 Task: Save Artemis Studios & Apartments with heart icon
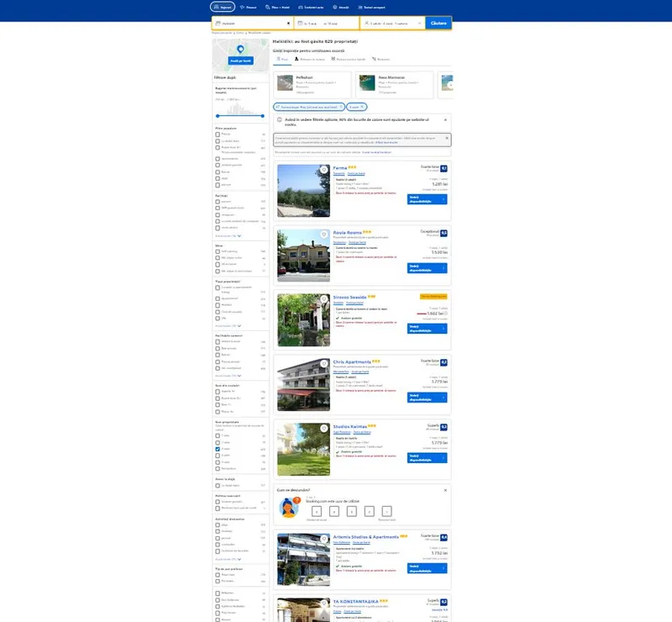(324, 539)
